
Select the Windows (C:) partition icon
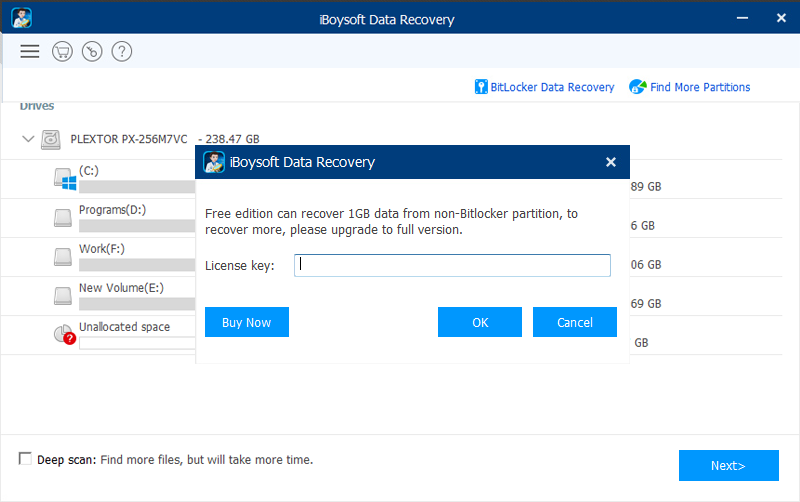(x=65, y=179)
